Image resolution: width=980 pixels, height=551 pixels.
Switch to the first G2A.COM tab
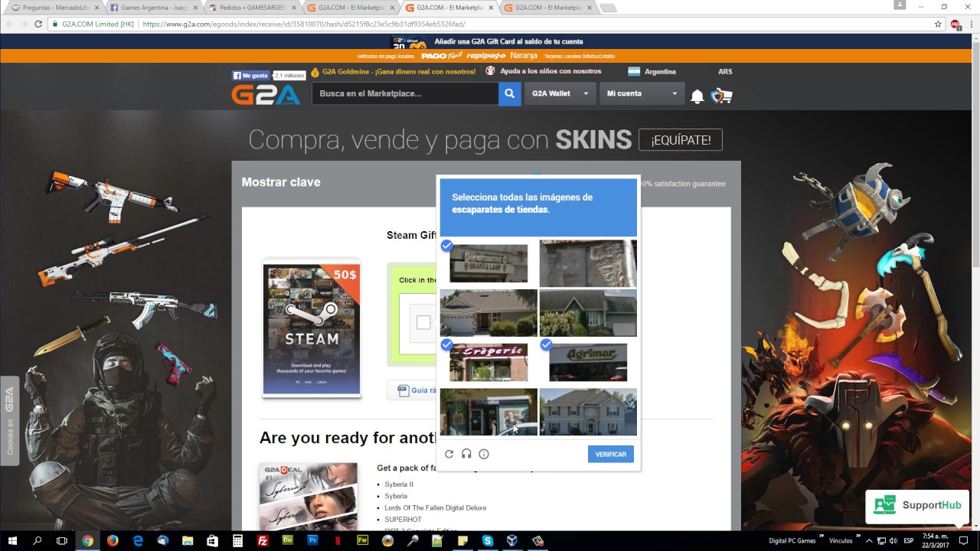pos(350,8)
